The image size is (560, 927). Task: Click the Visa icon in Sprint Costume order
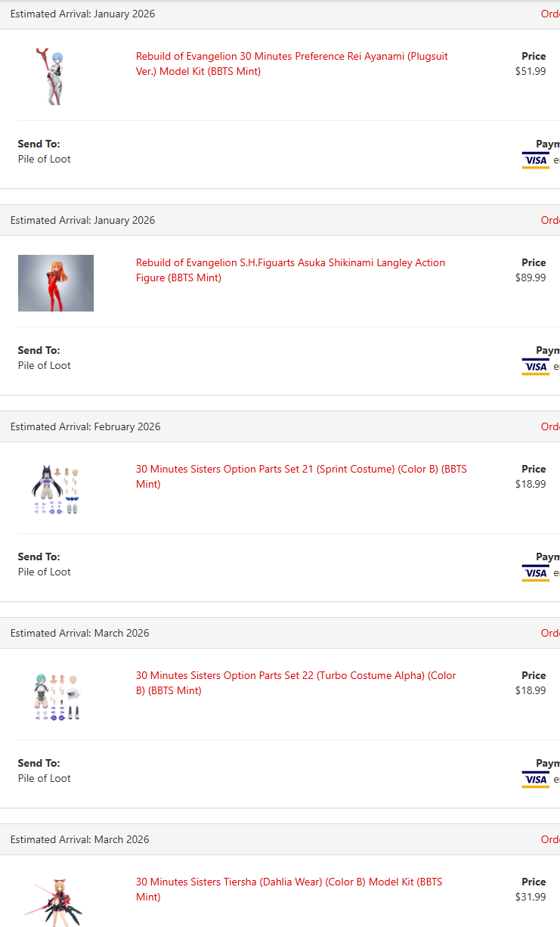point(535,573)
